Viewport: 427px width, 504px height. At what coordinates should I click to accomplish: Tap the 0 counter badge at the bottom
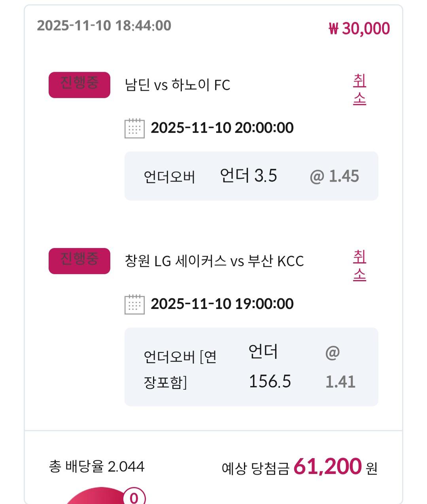coord(134,497)
